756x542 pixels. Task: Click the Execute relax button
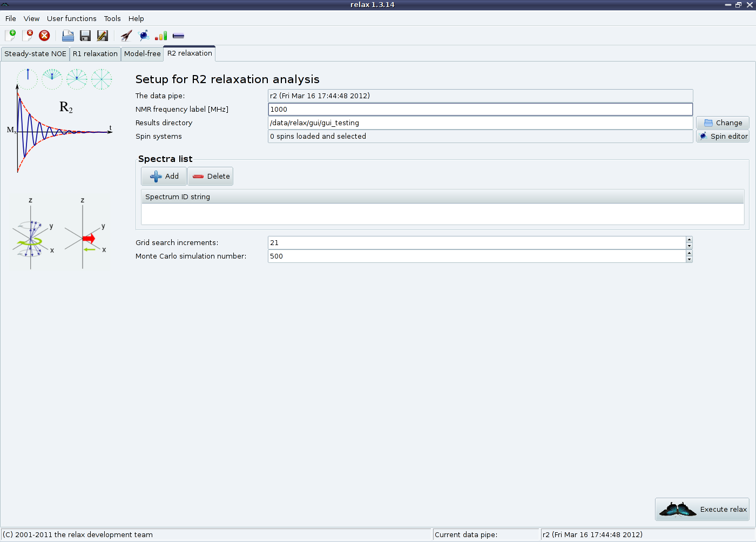(703, 510)
